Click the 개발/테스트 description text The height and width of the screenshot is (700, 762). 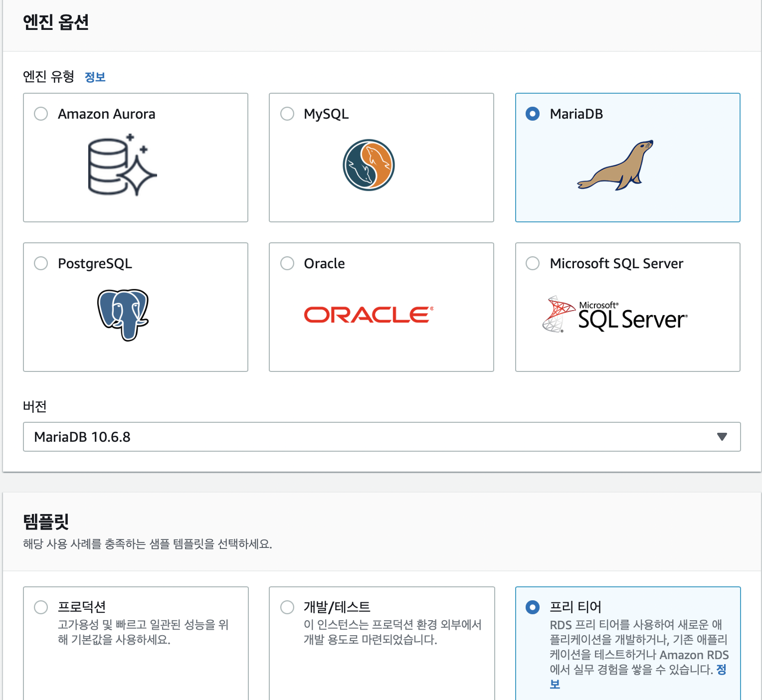click(392, 632)
